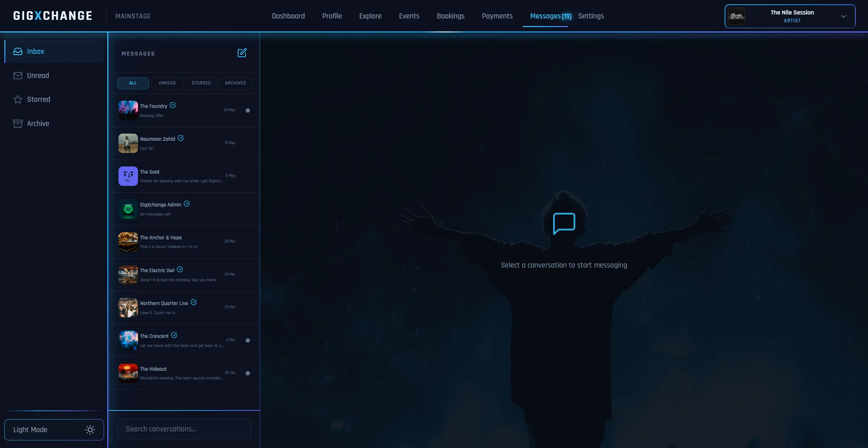Select Unread label in sidebar
Viewport: 868px width, 448px height.
pos(38,75)
